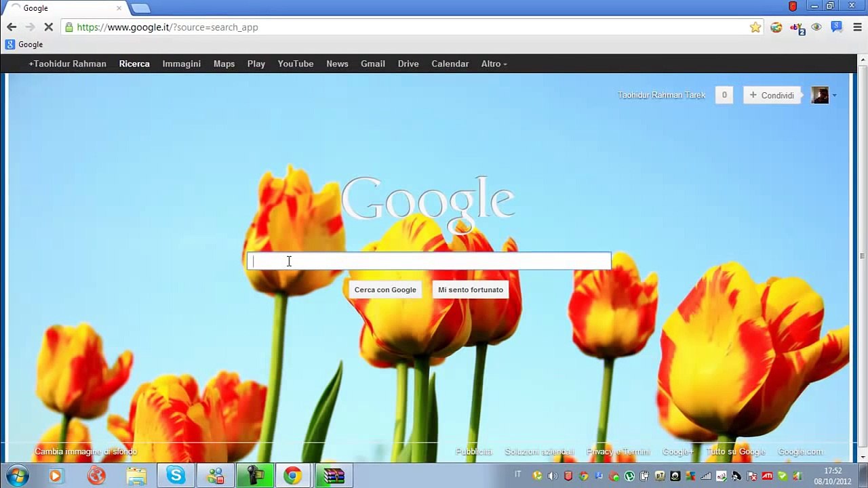Click the Mi sento fortunato button
Image resolution: width=868 pixels, height=488 pixels.
pos(471,290)
